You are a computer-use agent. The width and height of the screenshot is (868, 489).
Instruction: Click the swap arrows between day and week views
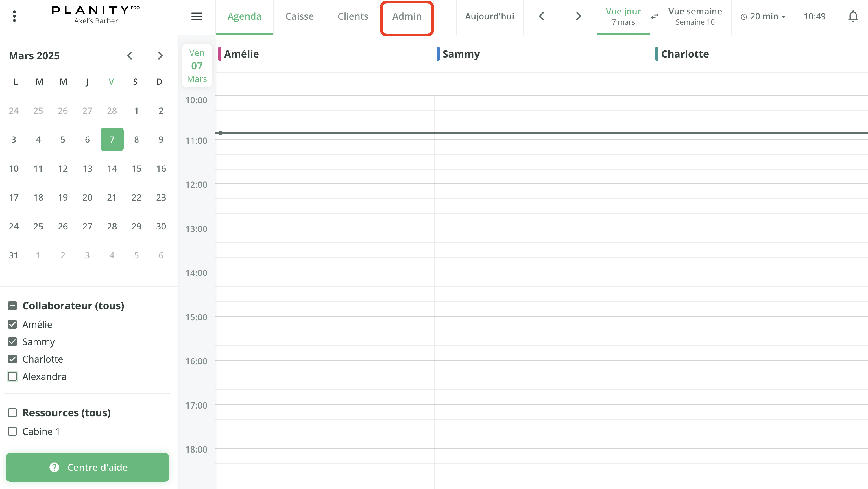655,16
